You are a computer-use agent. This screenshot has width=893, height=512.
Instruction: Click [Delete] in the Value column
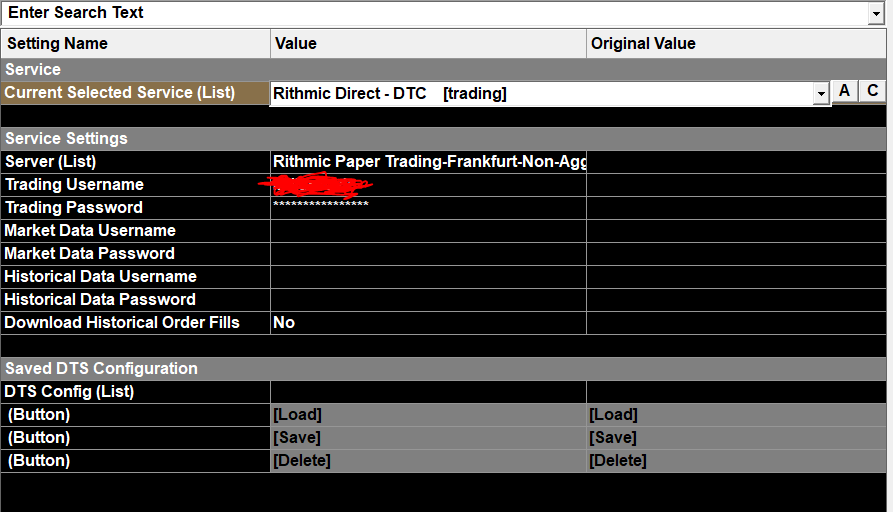click(x=428, y=461)
